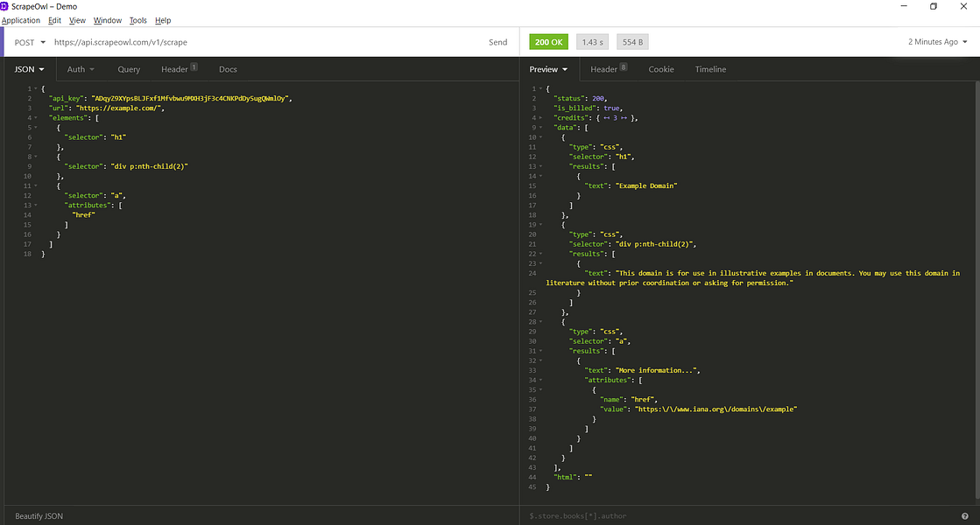
Task: Switch to the request Header tab
Action: (x=179, y=69)
